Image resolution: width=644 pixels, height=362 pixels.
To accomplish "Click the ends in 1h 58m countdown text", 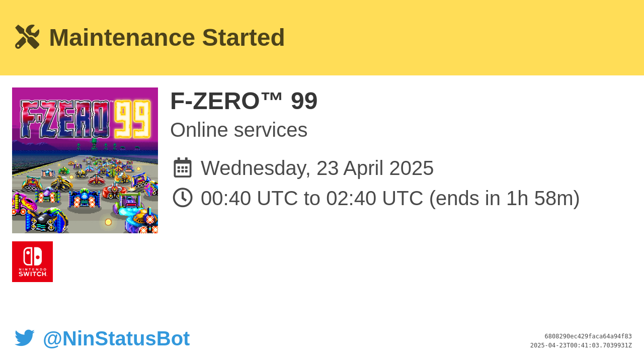I will (504, 198).
